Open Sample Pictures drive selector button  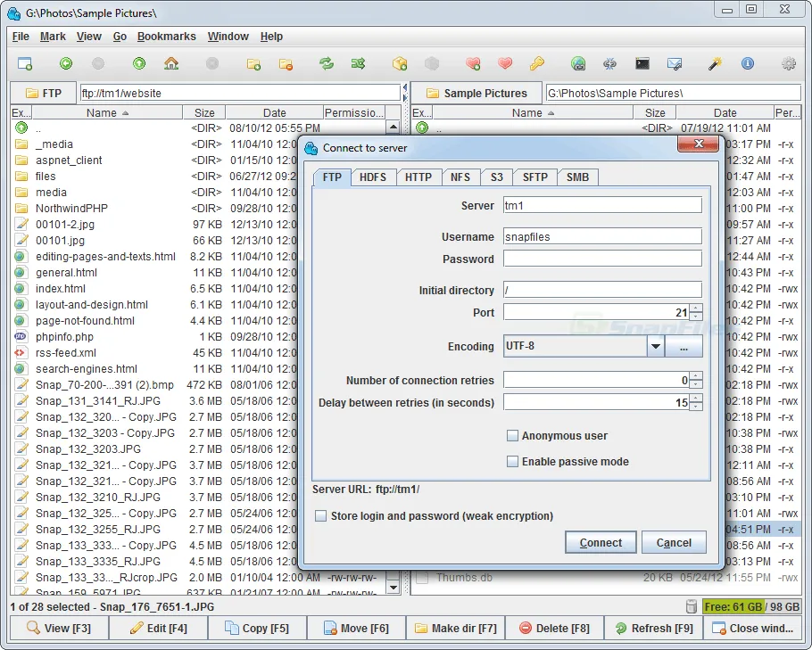[476, 93]
